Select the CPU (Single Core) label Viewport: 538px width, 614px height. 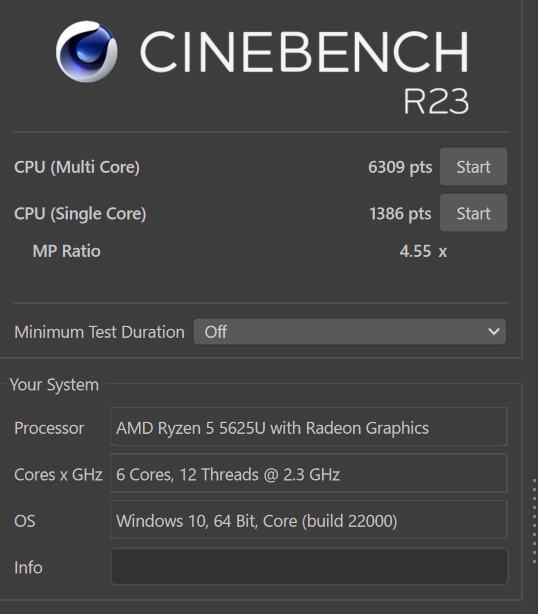[80, 214]
